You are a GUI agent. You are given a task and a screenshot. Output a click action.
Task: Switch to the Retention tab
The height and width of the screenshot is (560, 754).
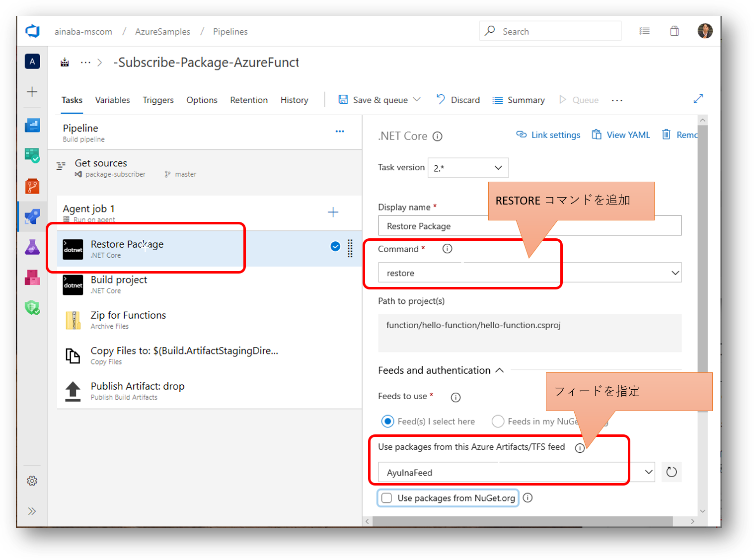coord(249,100)
